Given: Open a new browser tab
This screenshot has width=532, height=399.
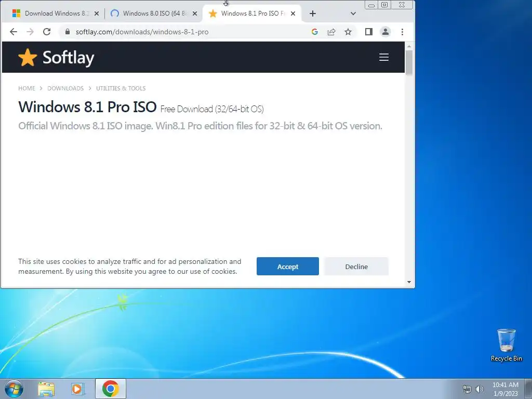Looking at the screenshot, I should click(313, 14).
